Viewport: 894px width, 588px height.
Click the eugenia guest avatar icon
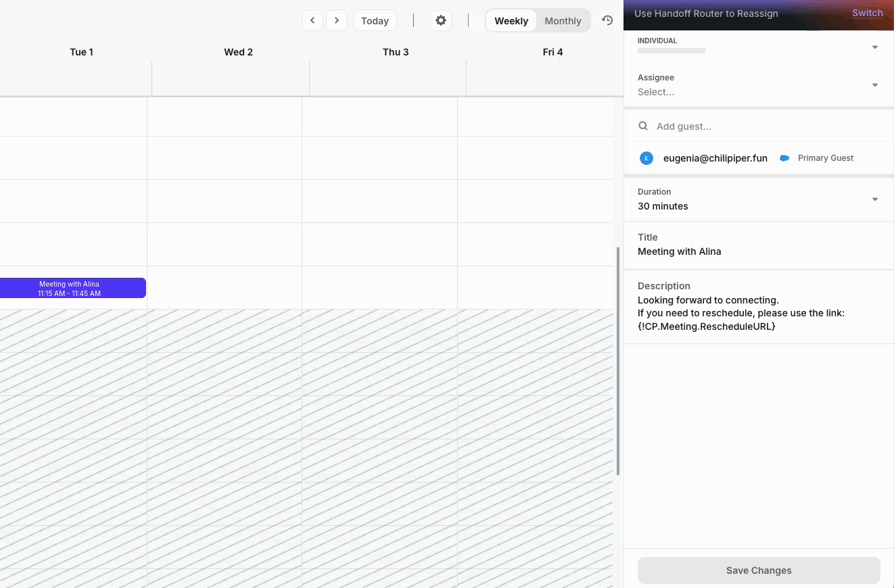646,158
